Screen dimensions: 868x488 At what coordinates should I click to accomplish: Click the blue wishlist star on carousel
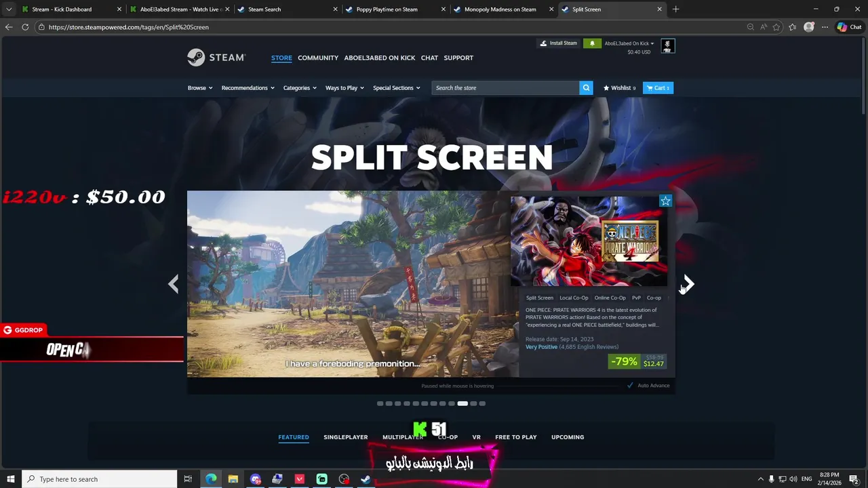(665, 201)
